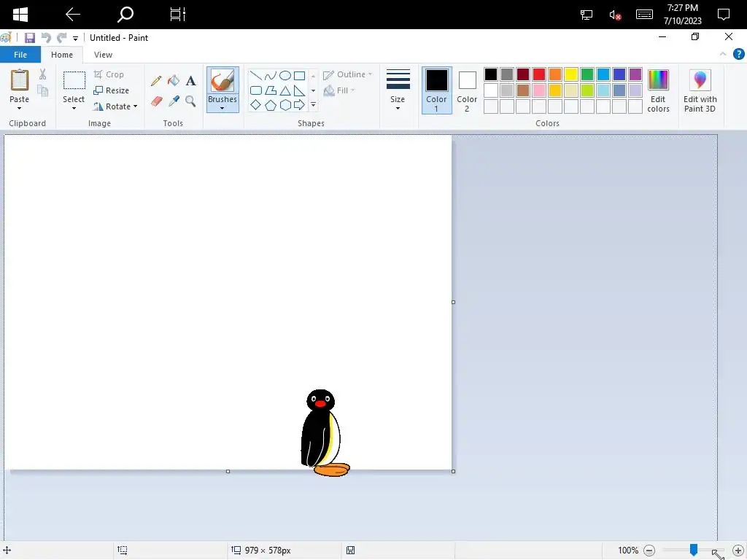Image resolution: width=747 pixels, height=560 pixels.
Task: Choose the Rounded rectangle shape
Action: [255, 90]
